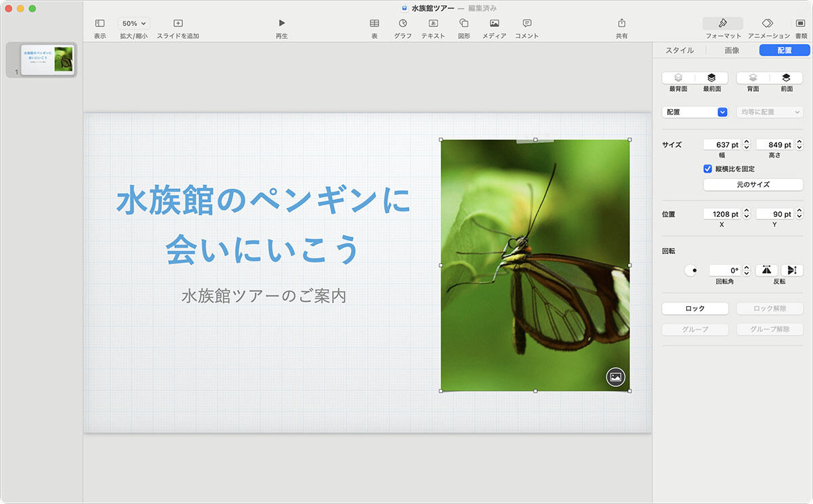Click the グループ button
This screenshot has height=504, width=813.
695,329
